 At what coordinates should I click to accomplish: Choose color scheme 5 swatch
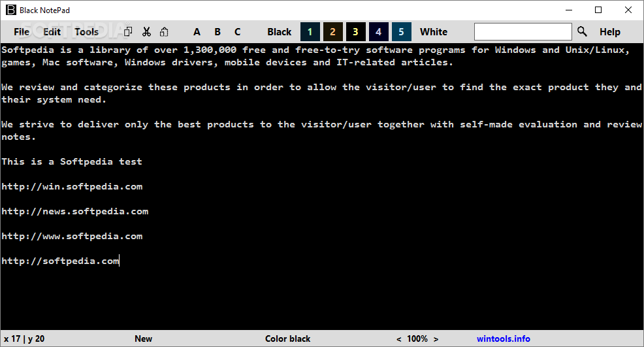(401, 31)
